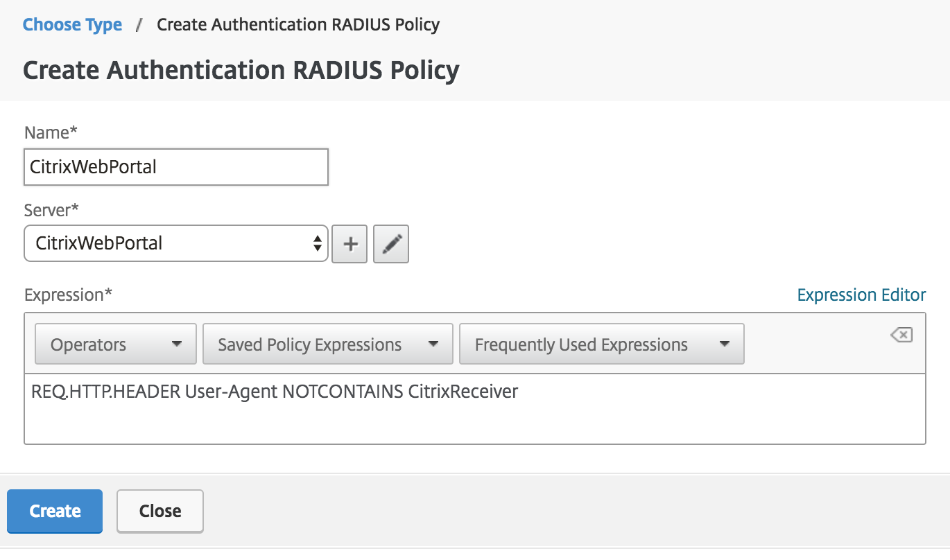This screenshot has width=950, height=560.
Task: Click the stepper arrows on the Server selector
Action: point(318,243)
